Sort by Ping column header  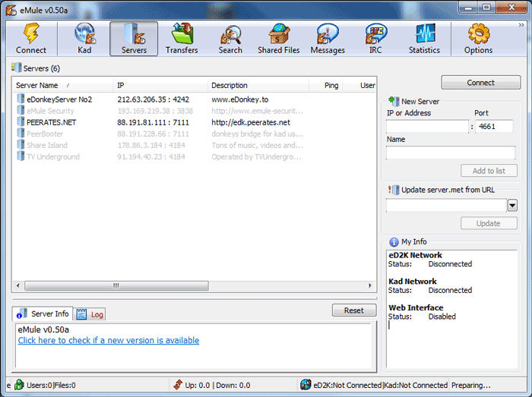(326, 85)
